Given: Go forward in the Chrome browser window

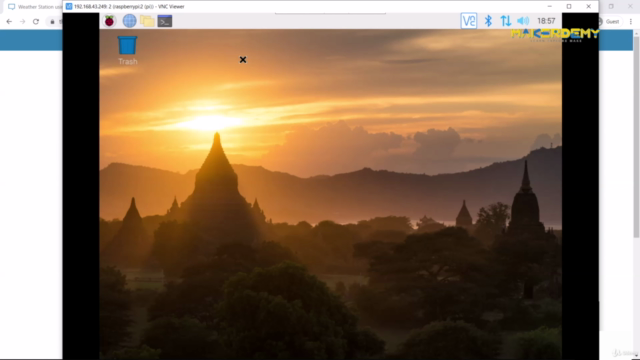Looking at the screenshot, I should 22,22.
